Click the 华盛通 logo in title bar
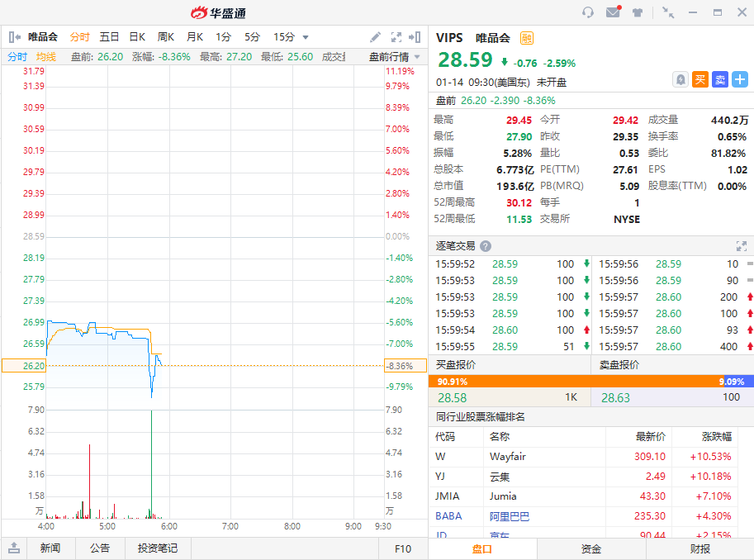The image size is (754, 560). [218, 12]
